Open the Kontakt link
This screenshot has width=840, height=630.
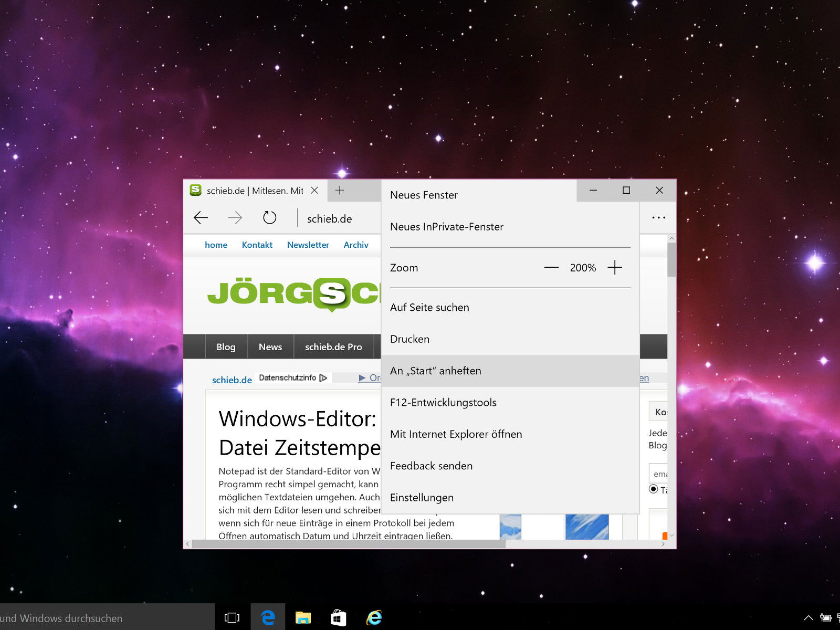(257, 245)
